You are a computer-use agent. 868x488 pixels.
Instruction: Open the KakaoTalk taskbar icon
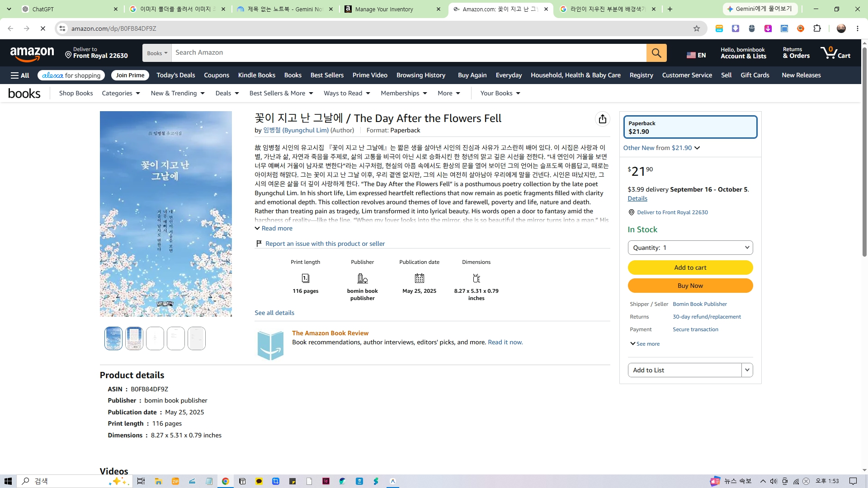259,481
